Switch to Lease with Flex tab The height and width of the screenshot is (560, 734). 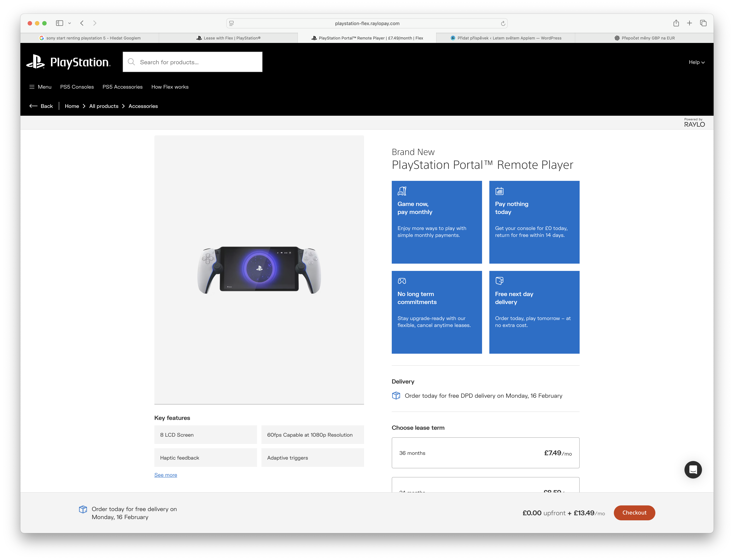tap(228, 38)
